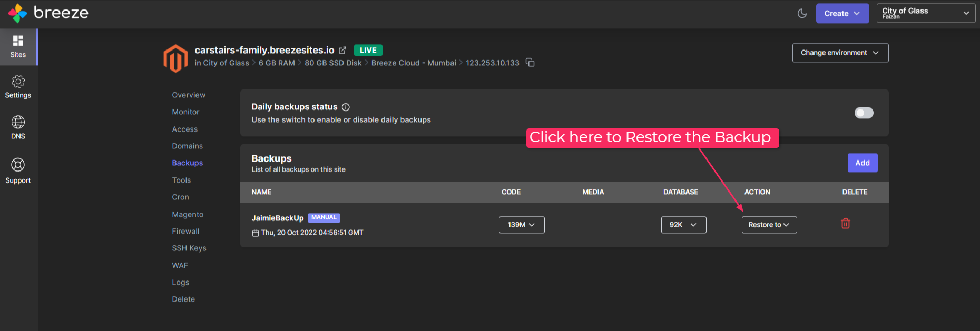Click CODE column header
The image size is (980, 331).
tap(511, 192)
